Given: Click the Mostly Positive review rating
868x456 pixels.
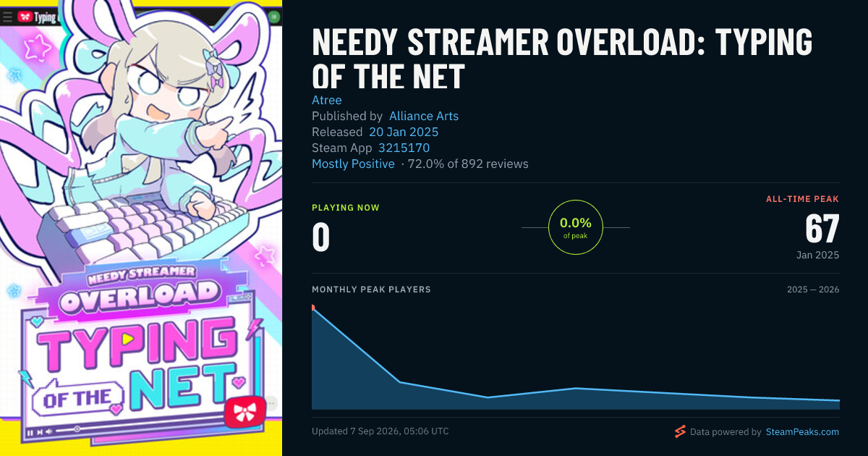Looking at the screenshot, I should tap(353, 164).
